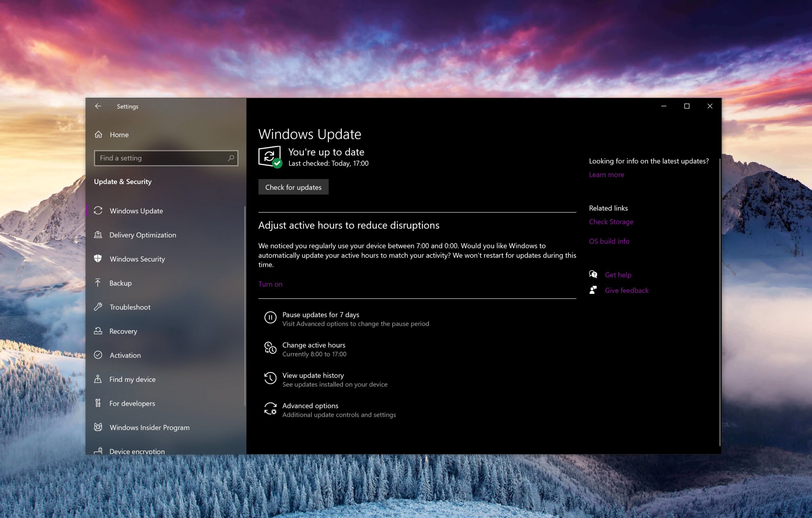This screenshot has height=518, width=812.
Task: Click the Get help chat bubble icon
Action: point(593,274)
